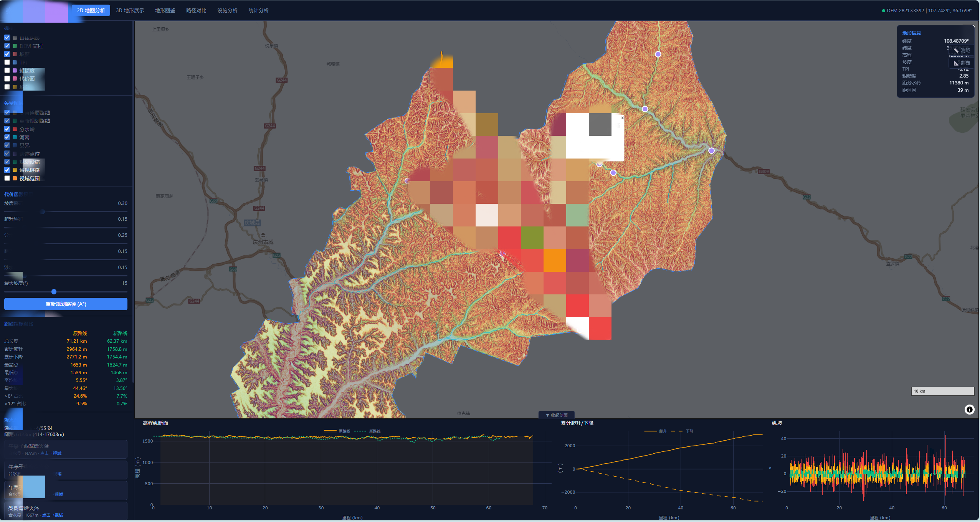Activate the 测距 ruler measurement tool
The width and height of the screenshot is (980, 522).
click(x=962, y=50)
